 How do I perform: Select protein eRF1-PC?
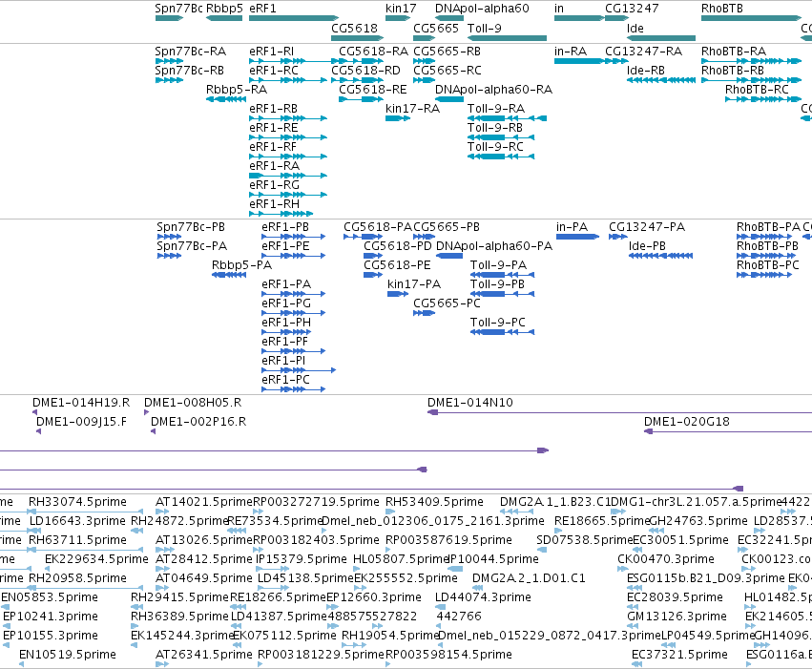[x=286, y=380]
